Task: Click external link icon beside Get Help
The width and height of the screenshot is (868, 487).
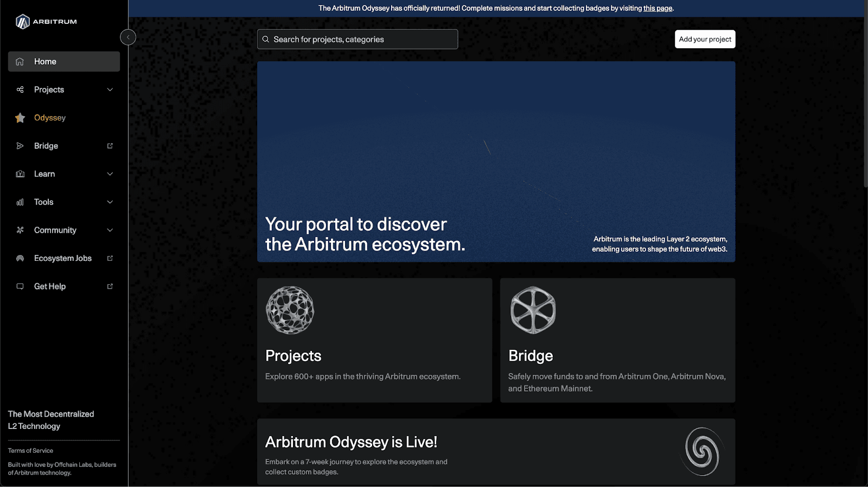Action: pyautogui.click(x=110, y=286)
